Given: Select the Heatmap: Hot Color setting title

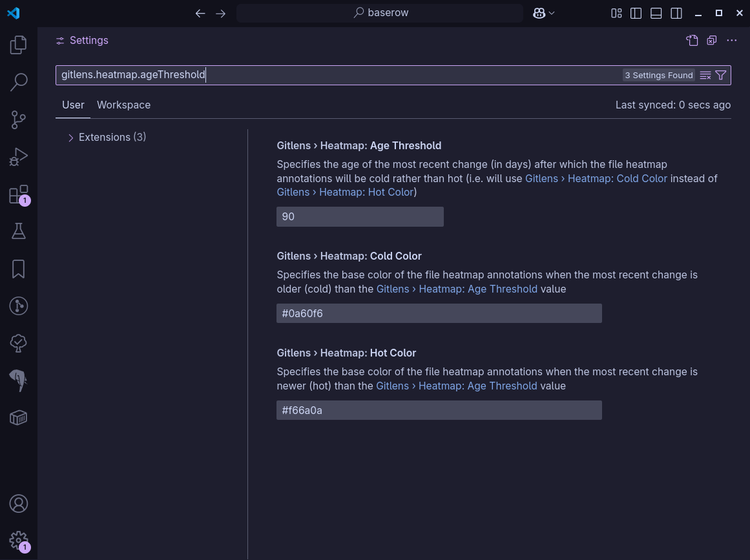Looking at the screenshot, I should pyautogui.click(x=346, y=353).
